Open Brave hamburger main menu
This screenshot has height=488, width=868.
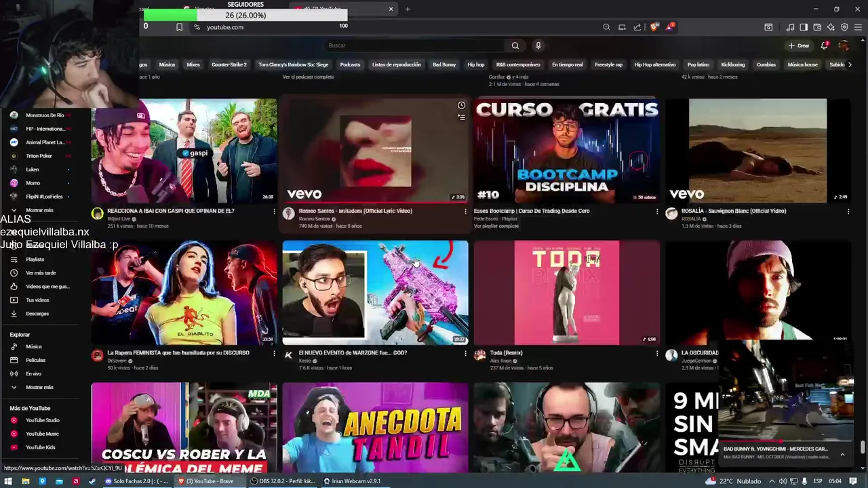click(858, 27)
